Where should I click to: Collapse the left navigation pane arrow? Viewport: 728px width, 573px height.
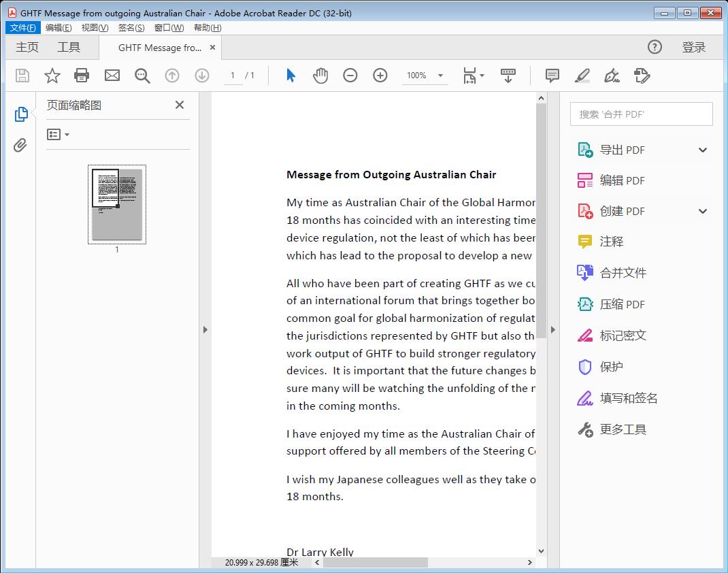point(205,329)
